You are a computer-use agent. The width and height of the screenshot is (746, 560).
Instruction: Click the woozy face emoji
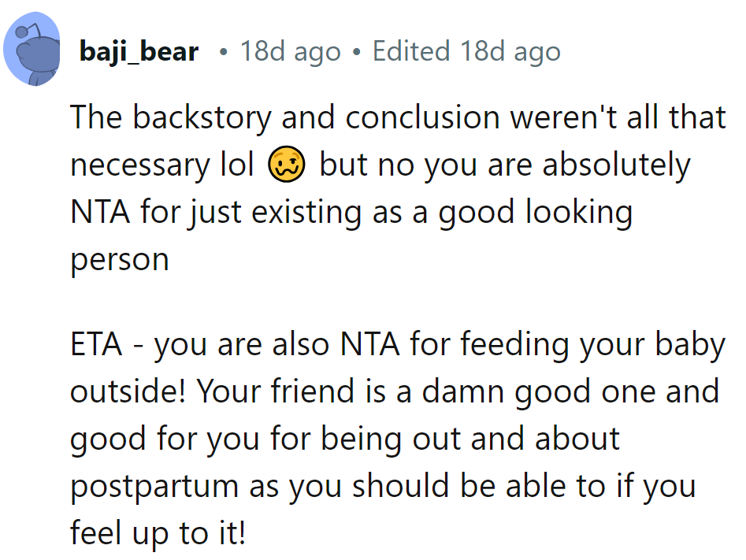(288, 165)
